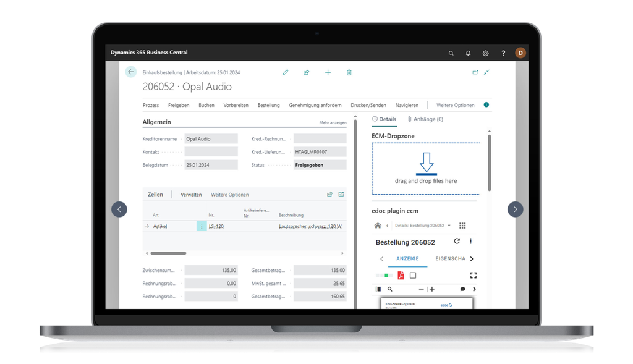
Task: Click the home icon in edoc plugin
Action: 378,226
